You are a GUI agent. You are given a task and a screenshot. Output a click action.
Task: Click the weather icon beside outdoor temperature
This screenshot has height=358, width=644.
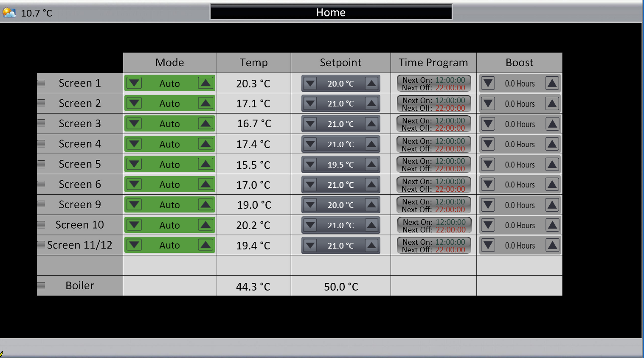pyautogui.click(x=9, y=13)
